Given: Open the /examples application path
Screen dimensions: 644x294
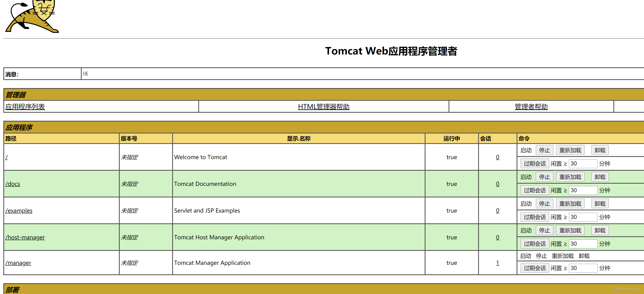Looking at the screenshot, I should (x=19, y=211).
